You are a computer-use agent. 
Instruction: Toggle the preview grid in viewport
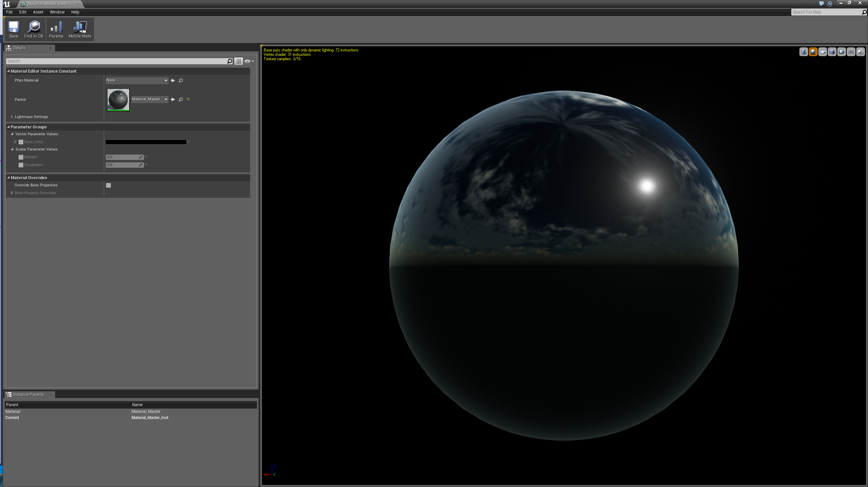850,52
